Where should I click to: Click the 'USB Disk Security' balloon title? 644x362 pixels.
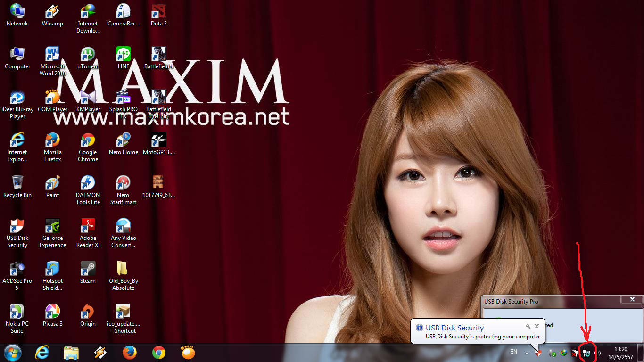[454, 328]
